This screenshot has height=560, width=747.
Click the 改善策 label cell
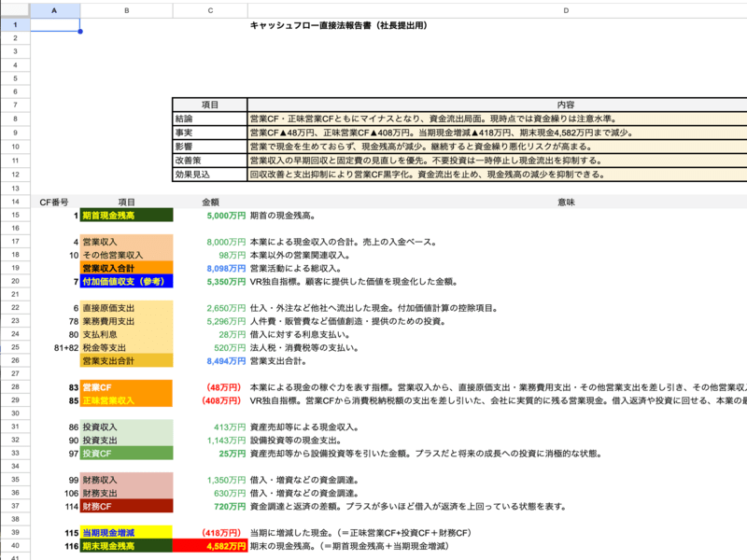pos(209,161)
